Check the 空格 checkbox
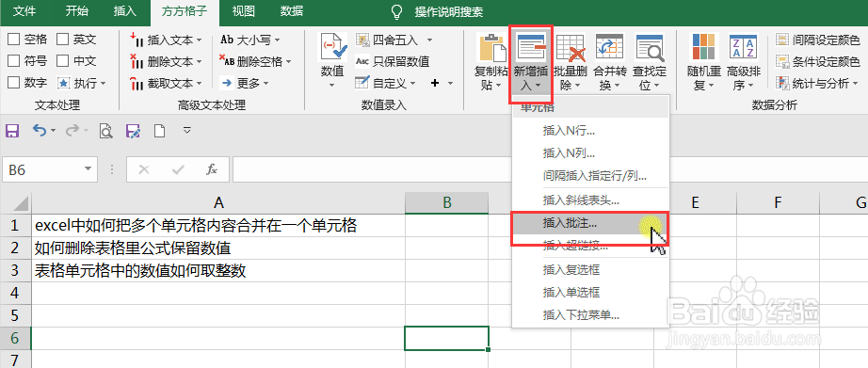This screenshot has width=868, height=368. (x=14, y=40)
